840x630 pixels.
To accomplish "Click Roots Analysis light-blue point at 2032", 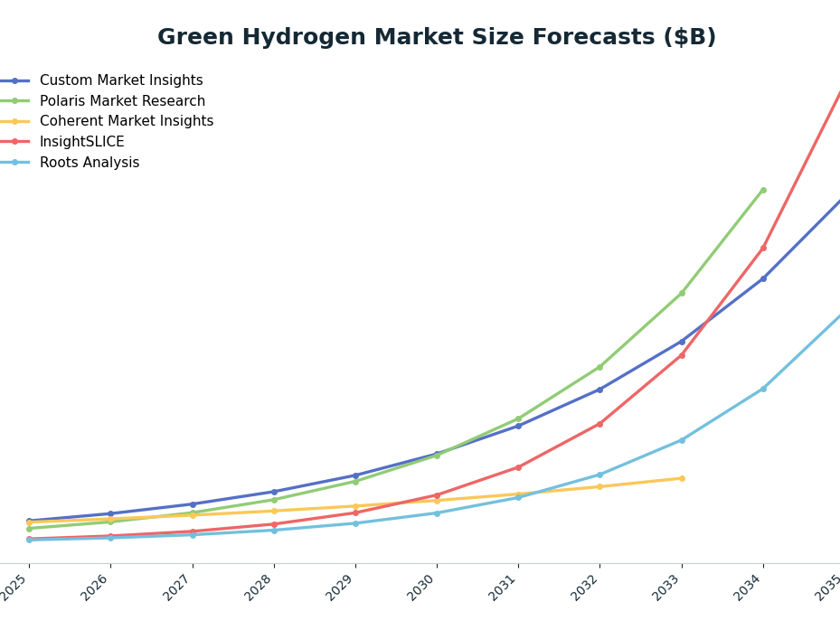I will [600, 475].
